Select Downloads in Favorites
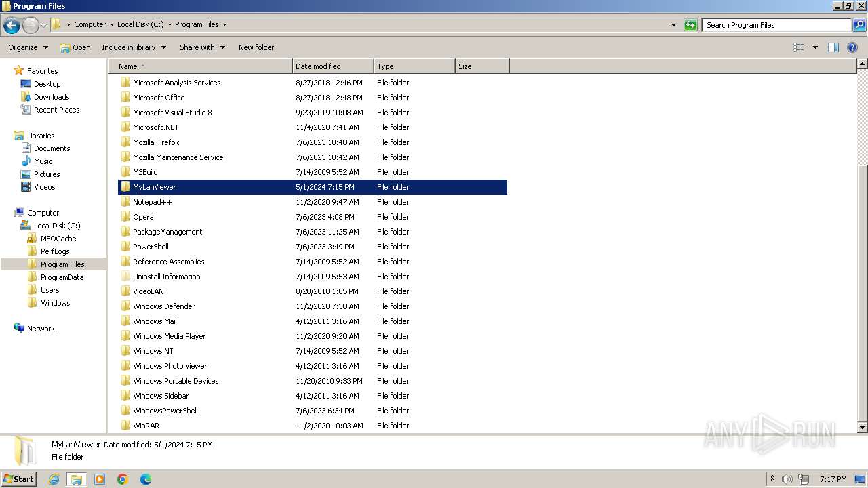868x488 pixels. [x=52, y=97]
